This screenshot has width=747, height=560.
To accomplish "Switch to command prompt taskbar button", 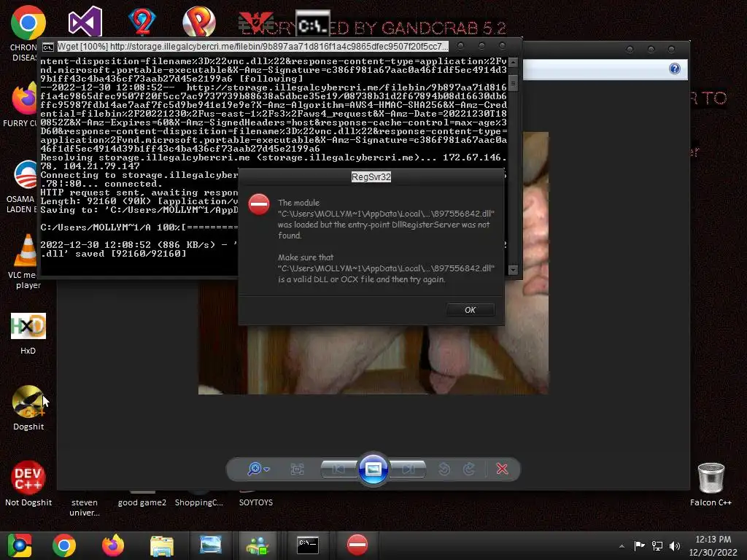I will click(x=308, y=545).
